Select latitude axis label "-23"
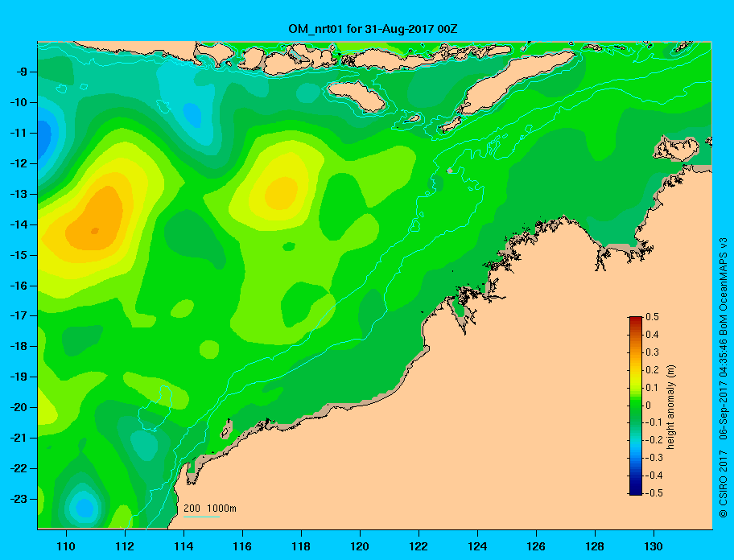 tap(19, 499)
